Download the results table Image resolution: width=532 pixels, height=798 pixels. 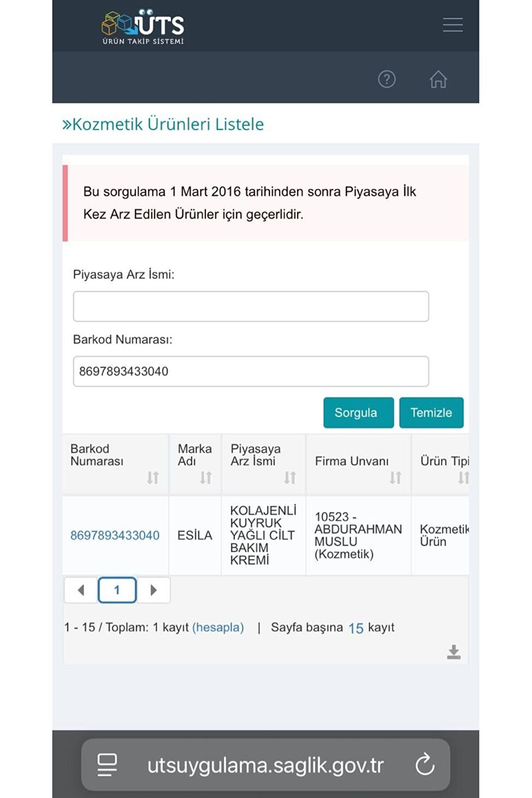(x=454, y=652)
